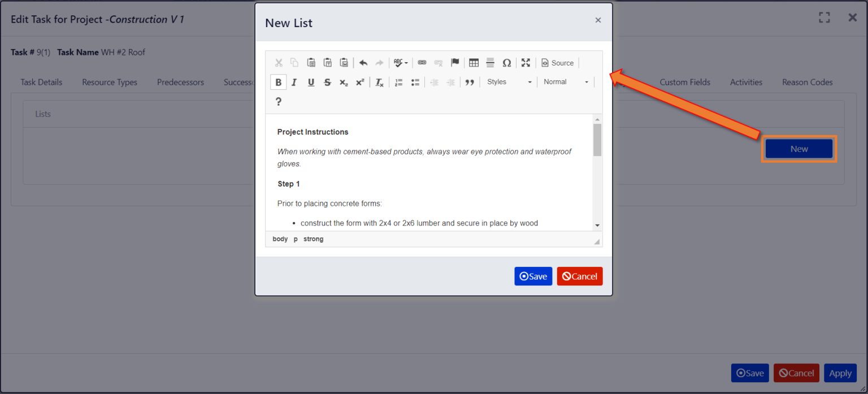Select the p element path item
This screenshot has height=394, width=868.
click(x=296, y=239)
